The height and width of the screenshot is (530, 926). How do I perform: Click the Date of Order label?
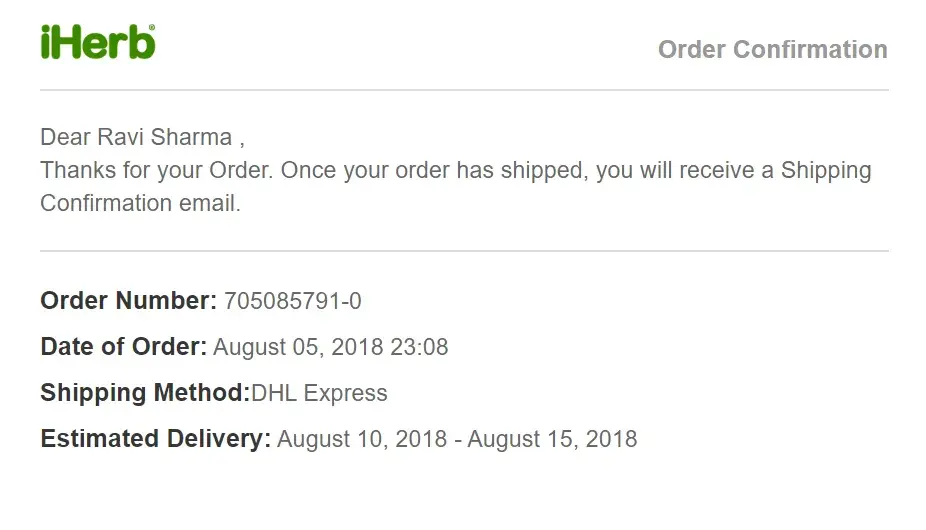[123, 347]
